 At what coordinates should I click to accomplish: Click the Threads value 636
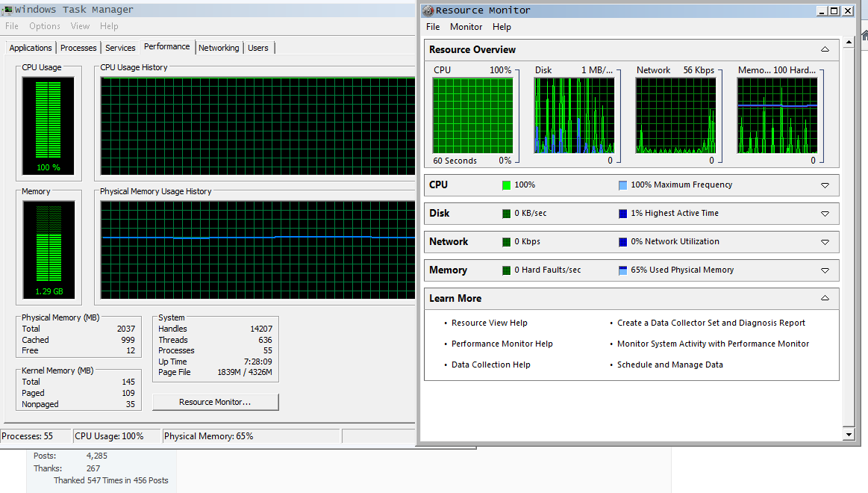coord(265,340)
